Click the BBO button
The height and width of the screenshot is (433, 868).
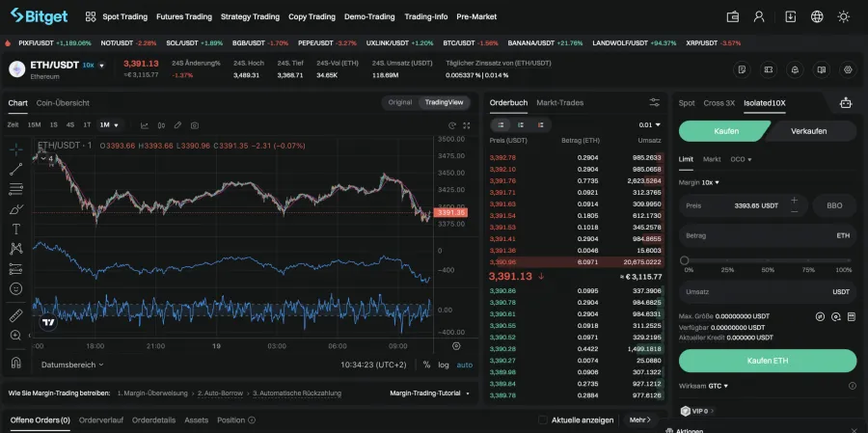pyautogui.click(x=834, y=205)
